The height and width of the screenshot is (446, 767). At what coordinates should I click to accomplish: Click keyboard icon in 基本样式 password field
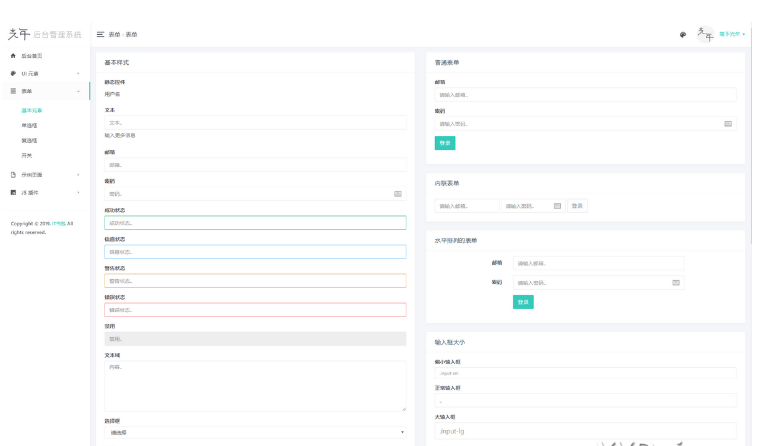pyautogui.click(x=398, y=194)
